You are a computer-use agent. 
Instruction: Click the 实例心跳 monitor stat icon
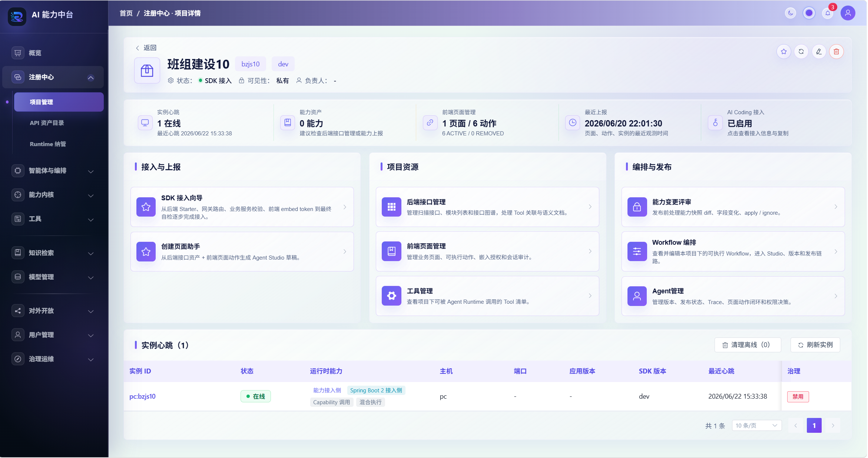(145, 123)
